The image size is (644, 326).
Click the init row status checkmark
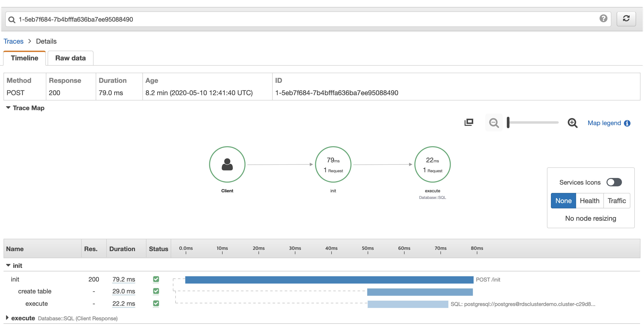coord(156,279)
